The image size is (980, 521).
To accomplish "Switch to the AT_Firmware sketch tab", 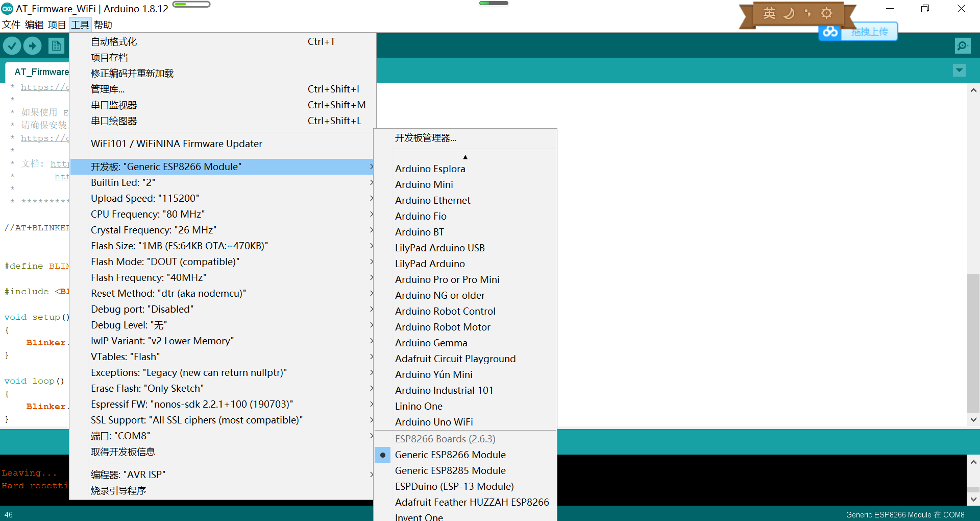I will click(x=42, y=72).
